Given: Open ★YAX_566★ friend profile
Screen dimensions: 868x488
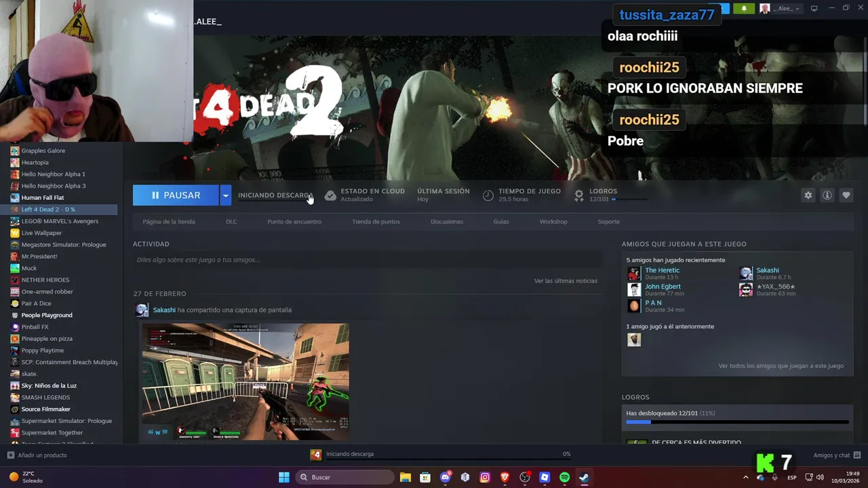Looking at the screenshot, I should (x=776, y=287).
